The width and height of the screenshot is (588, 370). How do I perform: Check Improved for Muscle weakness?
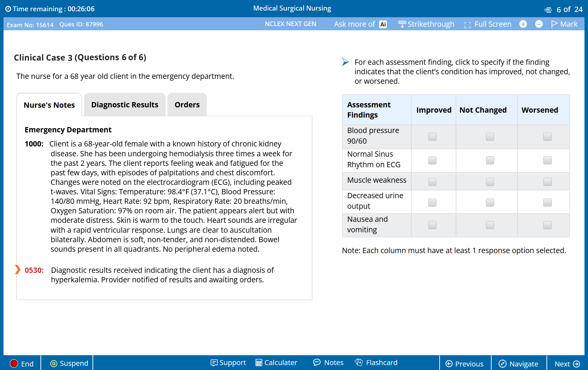point(432,182)
